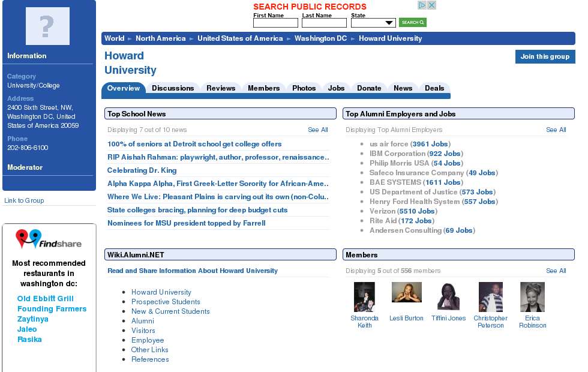Open RIP Aishah Rahman news article
588x372 pixels.
218,157
